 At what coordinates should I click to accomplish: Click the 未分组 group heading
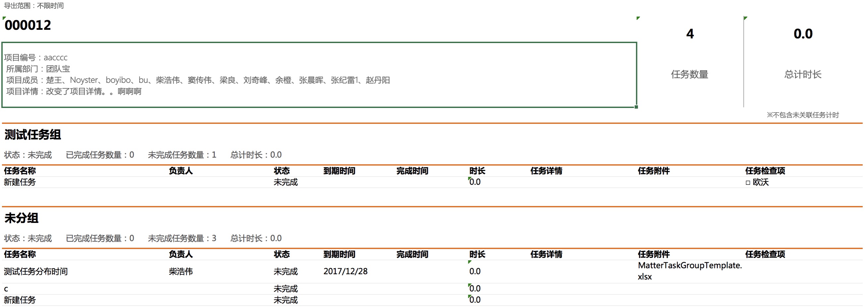[x=21, y=219]
